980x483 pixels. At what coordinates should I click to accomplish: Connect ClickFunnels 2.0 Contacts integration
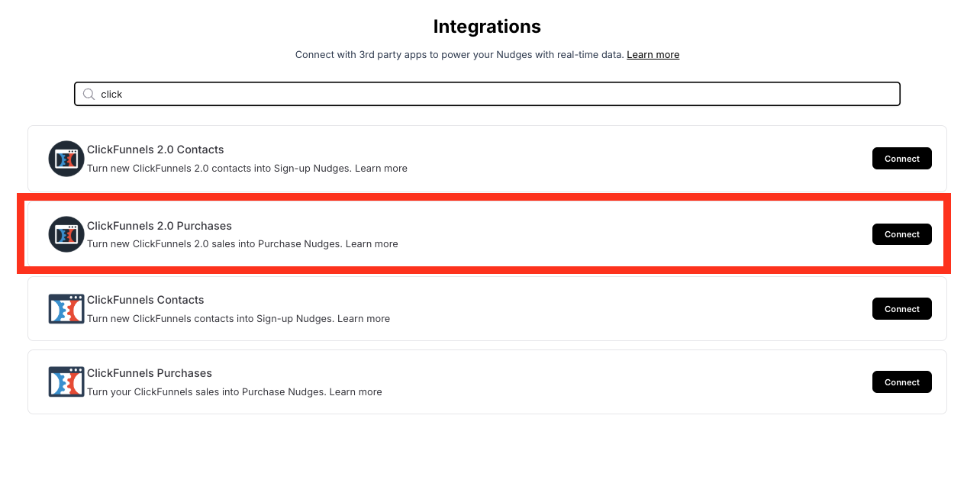901,159
